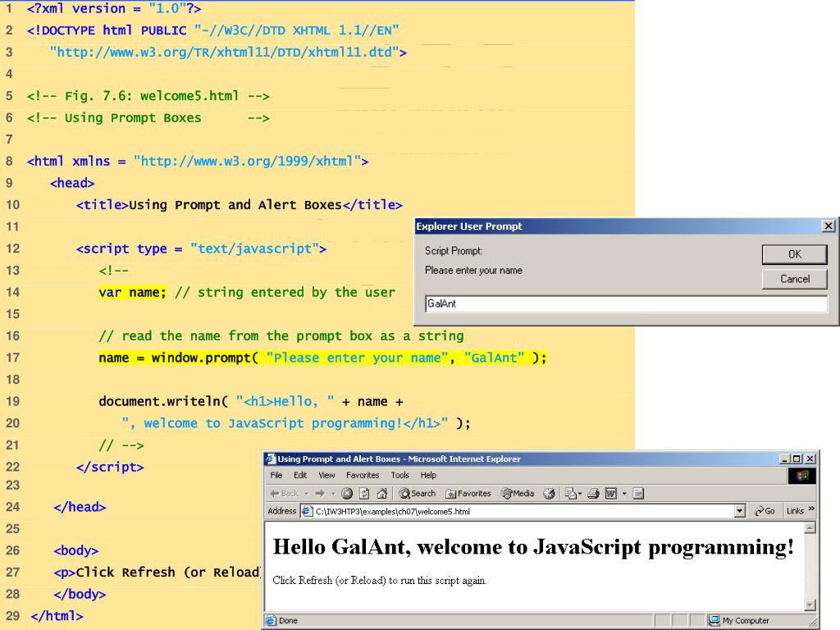The width and height of the screenshot is (840, 630).
Task: Click 'My Computer' in the status bar
Action: [746, 620]
